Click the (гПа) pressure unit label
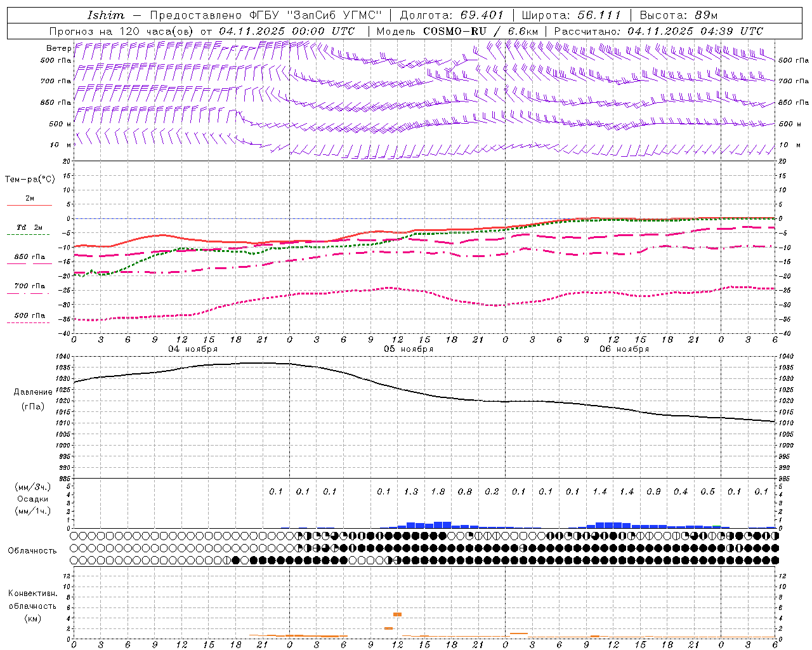812x650 pixels. (32, 407)
